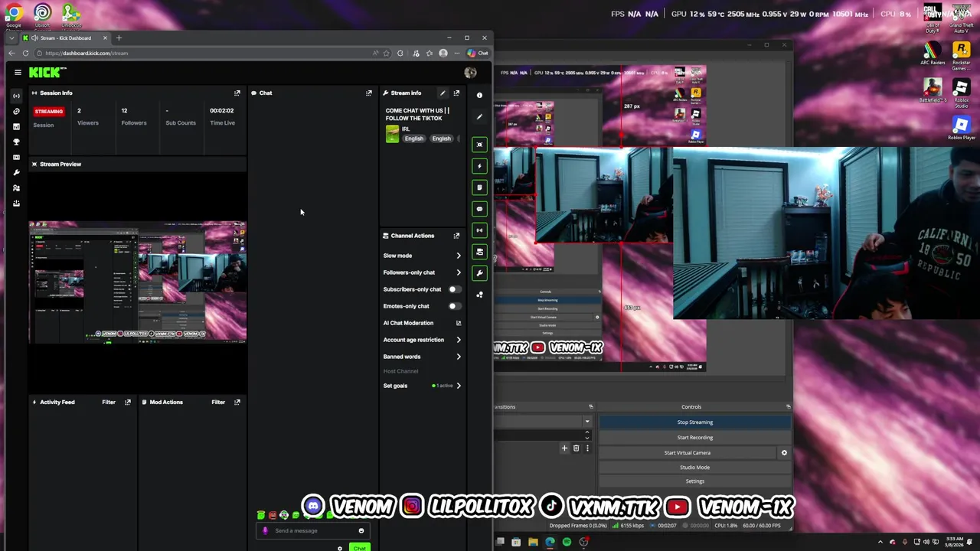The height and width of the screenshot is (551, 980).
Task: Expand Slow mode options
Action: coord(459,256)
